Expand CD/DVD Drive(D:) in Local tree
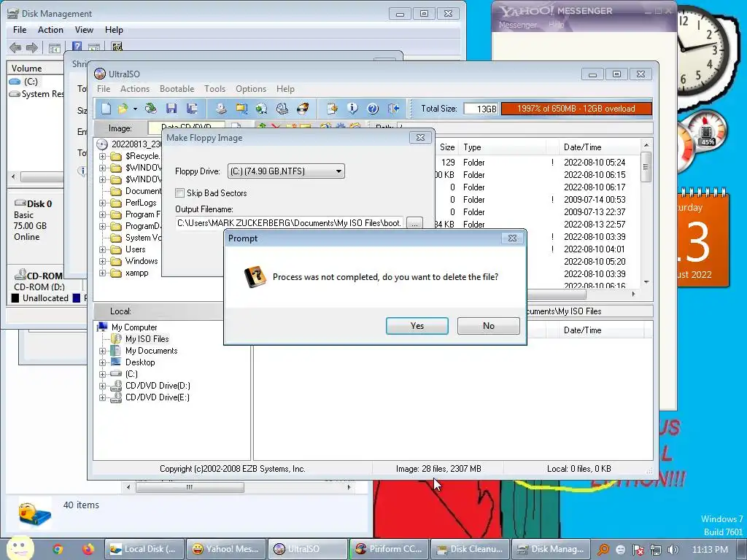 [102, 386]
